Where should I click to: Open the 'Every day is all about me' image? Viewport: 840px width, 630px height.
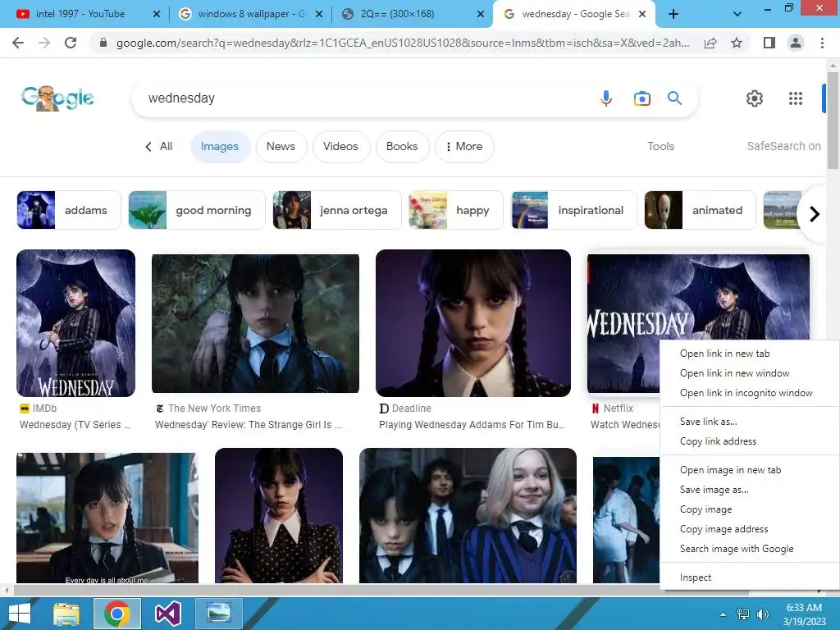click(107, 518)
